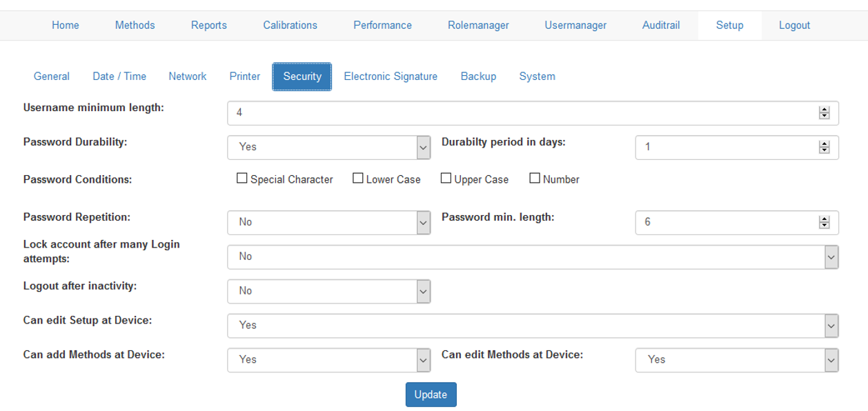868x411 pixels.
Task: Tick the Upper Case checkbox
Action: coord(446,179)
